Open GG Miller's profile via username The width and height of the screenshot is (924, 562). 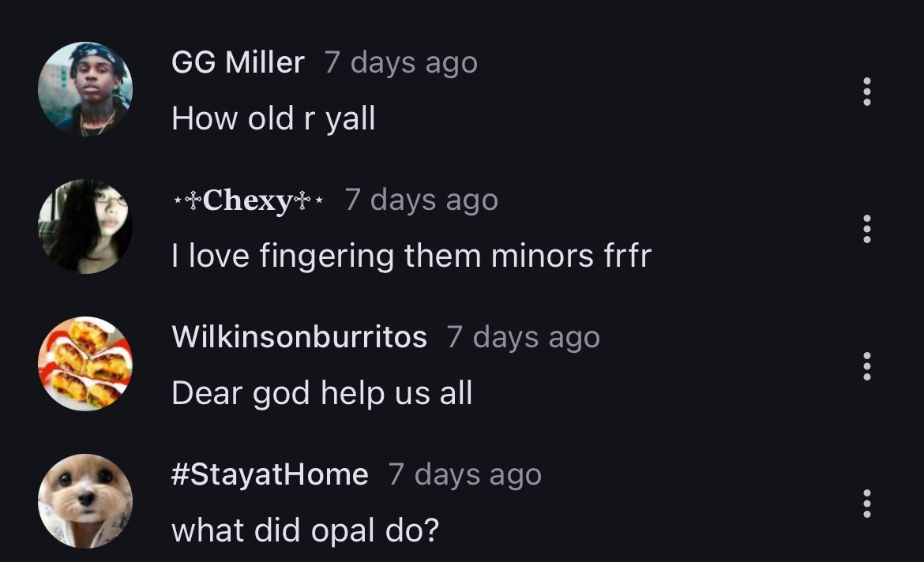(238, 62)
